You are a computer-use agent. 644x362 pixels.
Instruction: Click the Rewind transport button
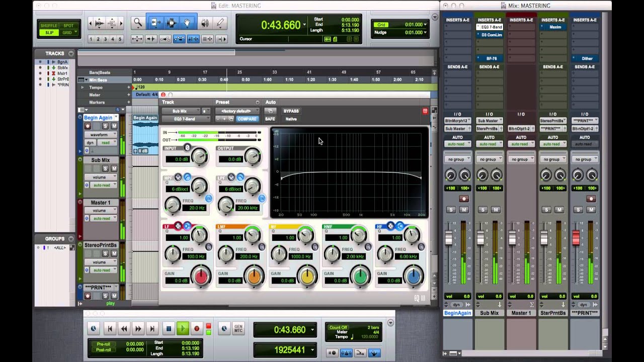click(124, 329)
